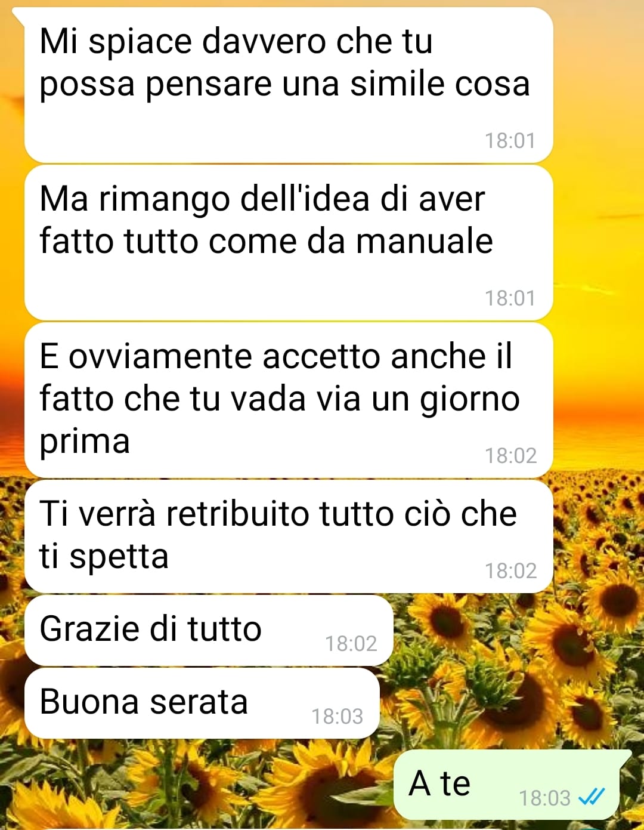Select the 'Mi spiace davvero' message bubble

point(289,85)
